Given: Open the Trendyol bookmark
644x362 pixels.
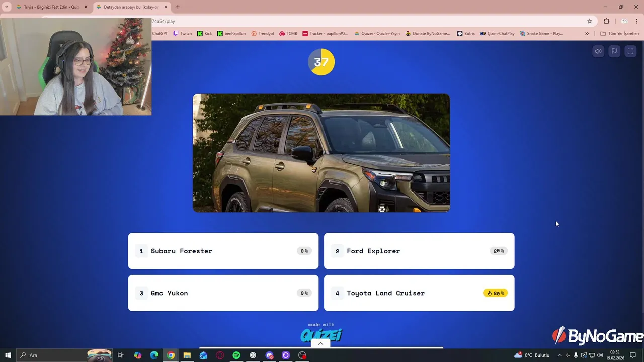Looking at the screenshot, I should tap(262, 34).
